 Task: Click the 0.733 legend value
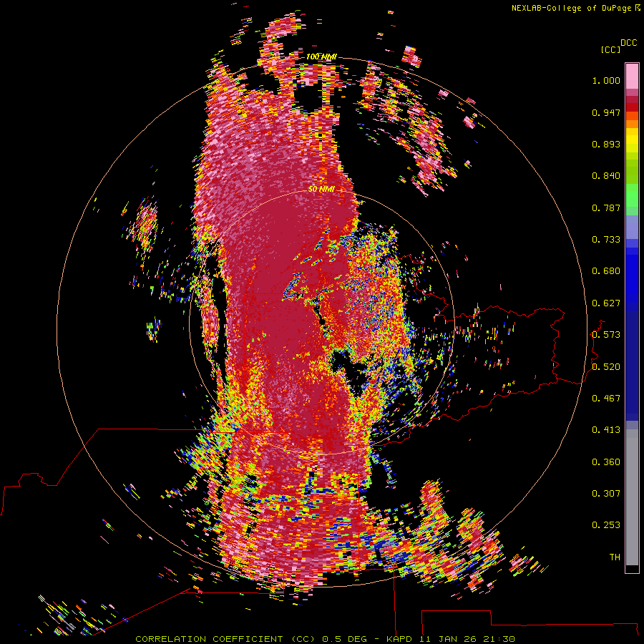pyautogui.click(x=606, y=240)
